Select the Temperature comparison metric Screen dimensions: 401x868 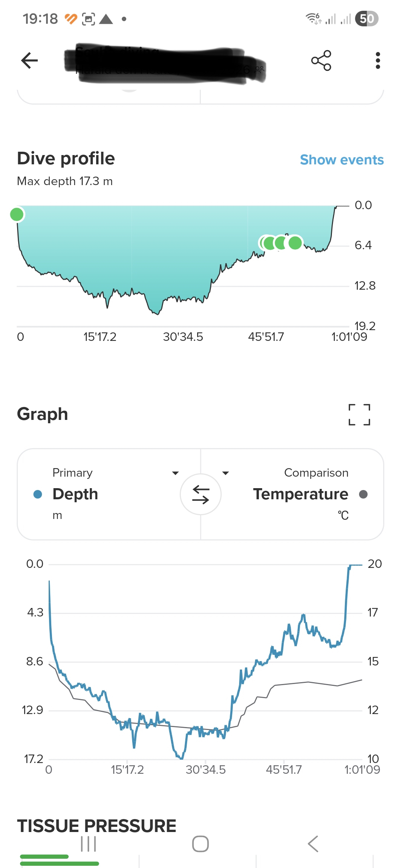coord(300,494)
